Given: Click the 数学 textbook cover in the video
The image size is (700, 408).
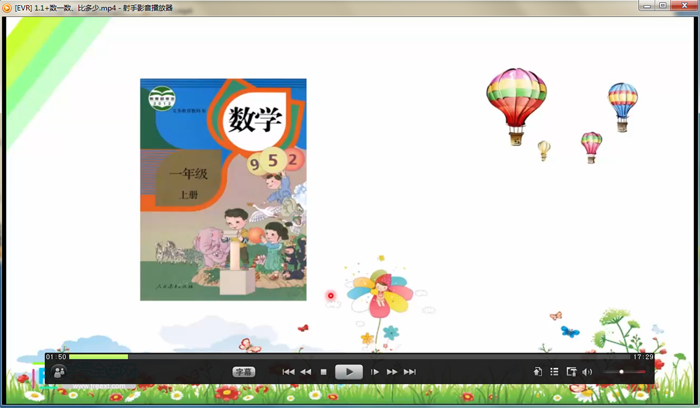Looking at the screenshot, I should (223, 189).
